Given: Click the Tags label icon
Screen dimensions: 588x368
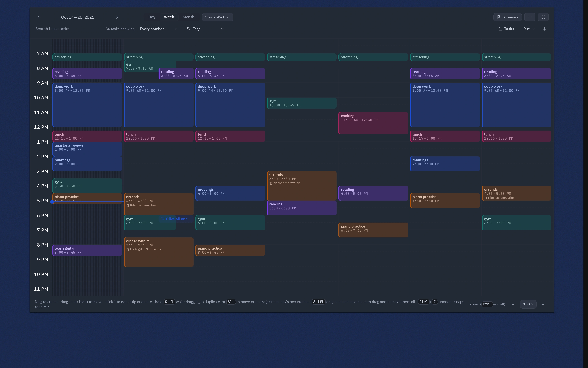Looking at the screenshot, I should pos(189,29).
